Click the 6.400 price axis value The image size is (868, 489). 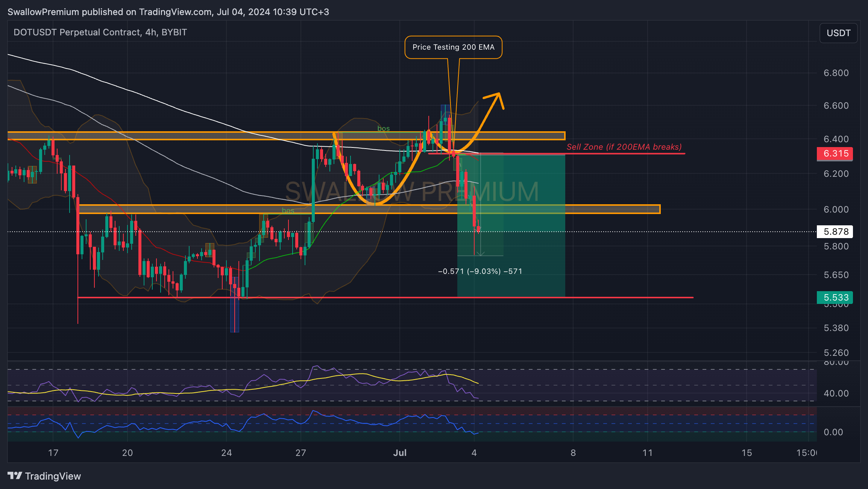836,139
